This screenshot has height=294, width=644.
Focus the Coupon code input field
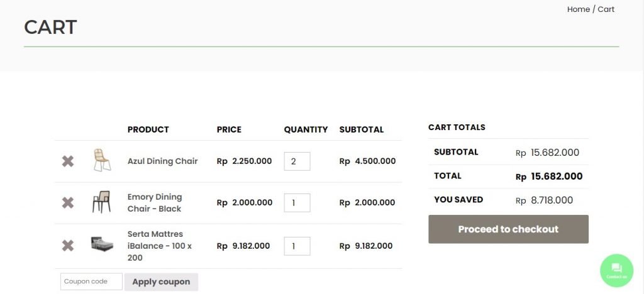pos(91,281)
